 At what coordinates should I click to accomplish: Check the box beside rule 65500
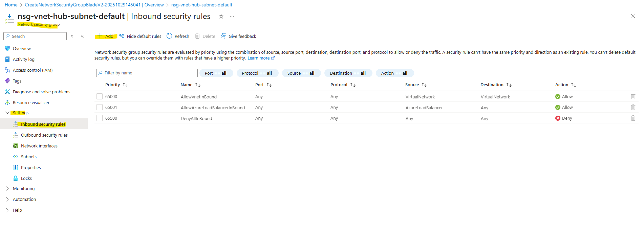coord(100,118)
